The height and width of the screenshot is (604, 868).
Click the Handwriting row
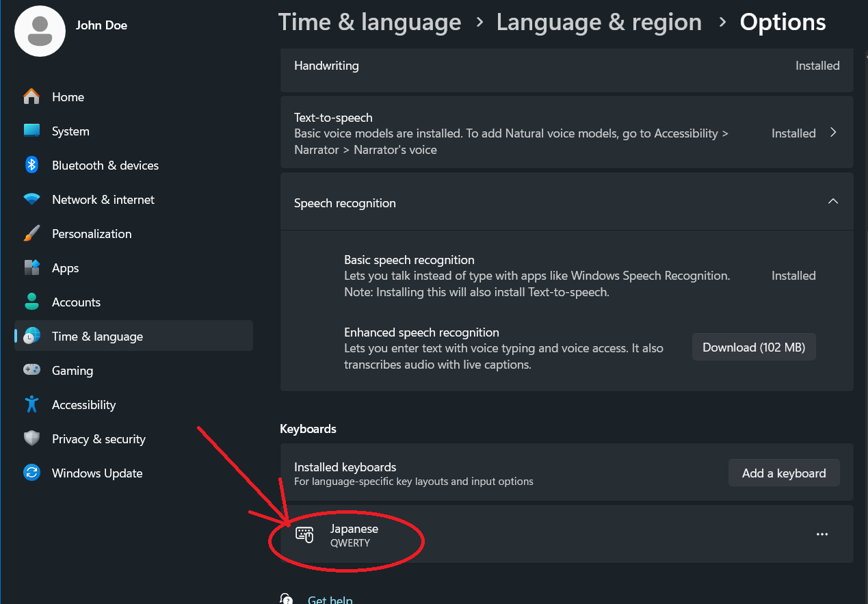tap(566, 71)
